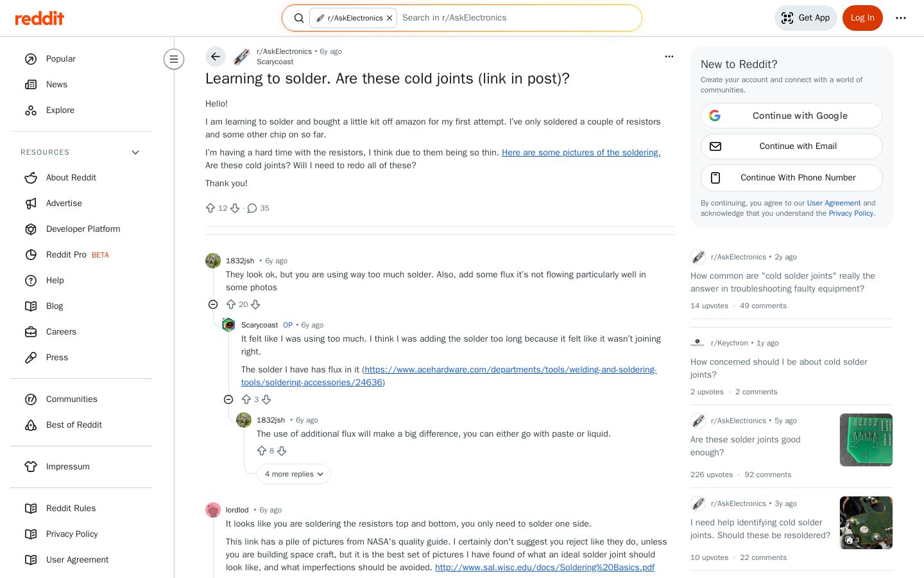Click the Reddit logo

coord(39,18)
